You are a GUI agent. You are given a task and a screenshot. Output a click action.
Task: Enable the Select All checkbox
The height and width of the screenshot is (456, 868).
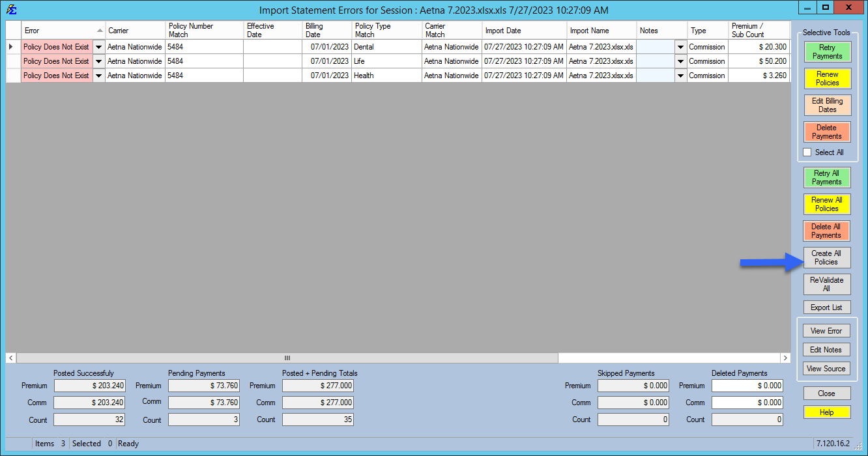point(807,152)
